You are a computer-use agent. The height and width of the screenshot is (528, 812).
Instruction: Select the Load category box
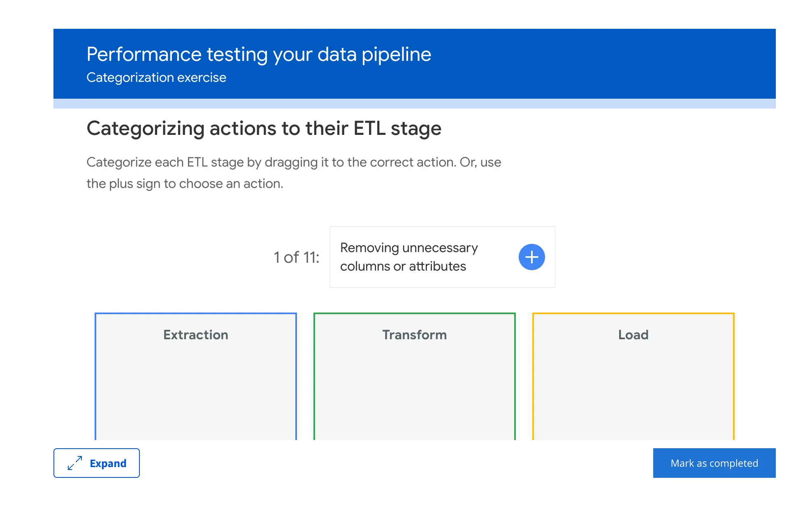pos(633,376)
